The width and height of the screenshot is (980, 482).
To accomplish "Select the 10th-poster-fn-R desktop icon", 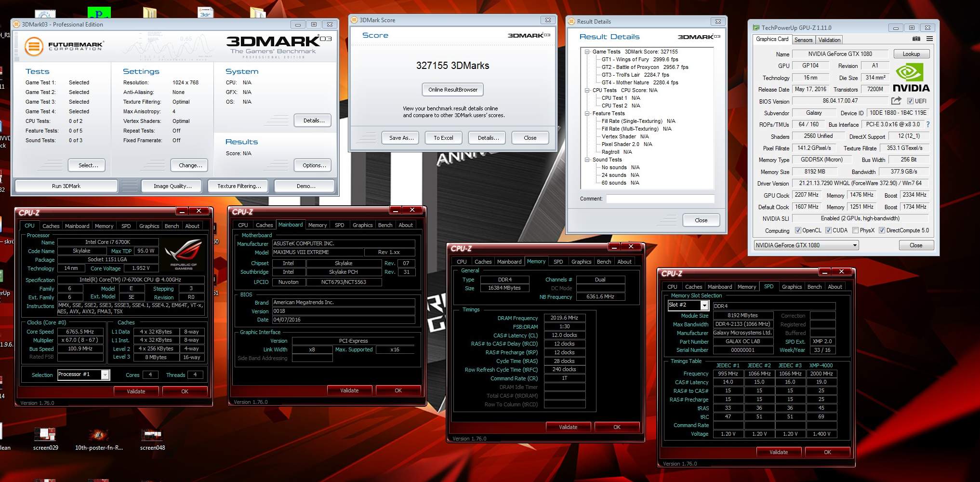I will 99,439.
